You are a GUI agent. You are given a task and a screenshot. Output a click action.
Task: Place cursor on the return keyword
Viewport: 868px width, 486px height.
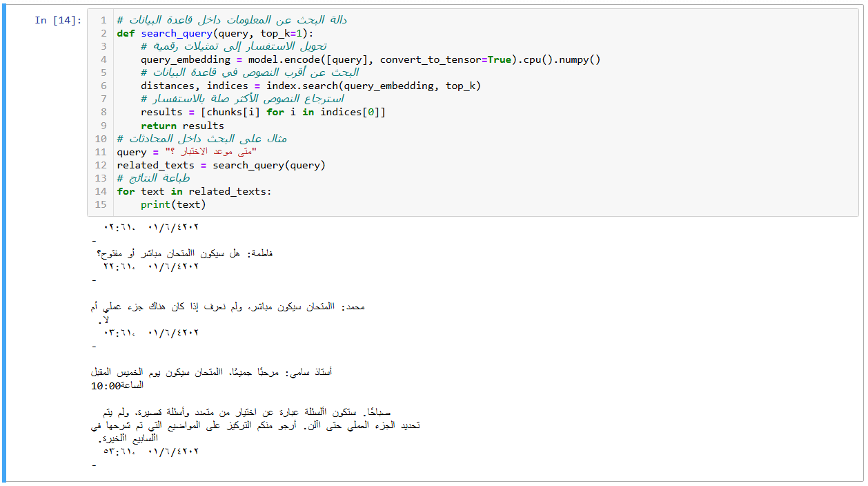coord(159,126)
